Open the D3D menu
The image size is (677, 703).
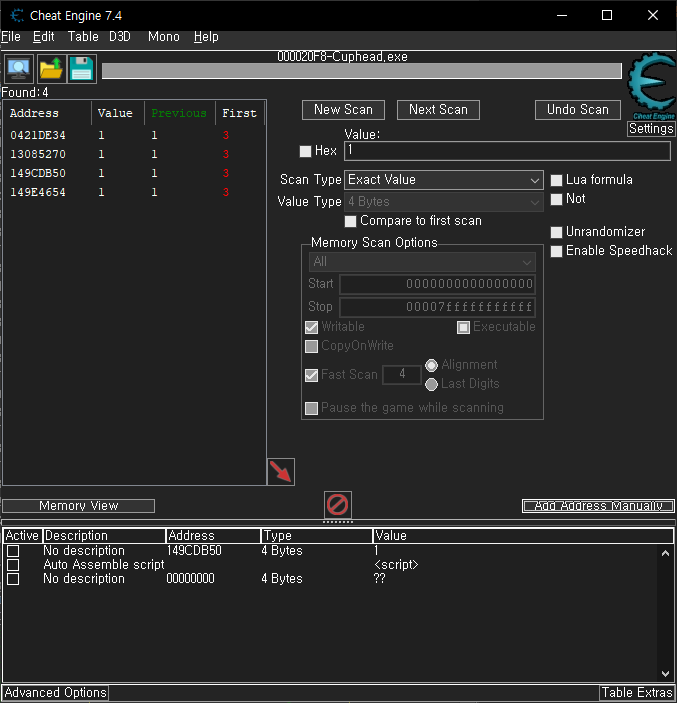[x=120, y=37]
